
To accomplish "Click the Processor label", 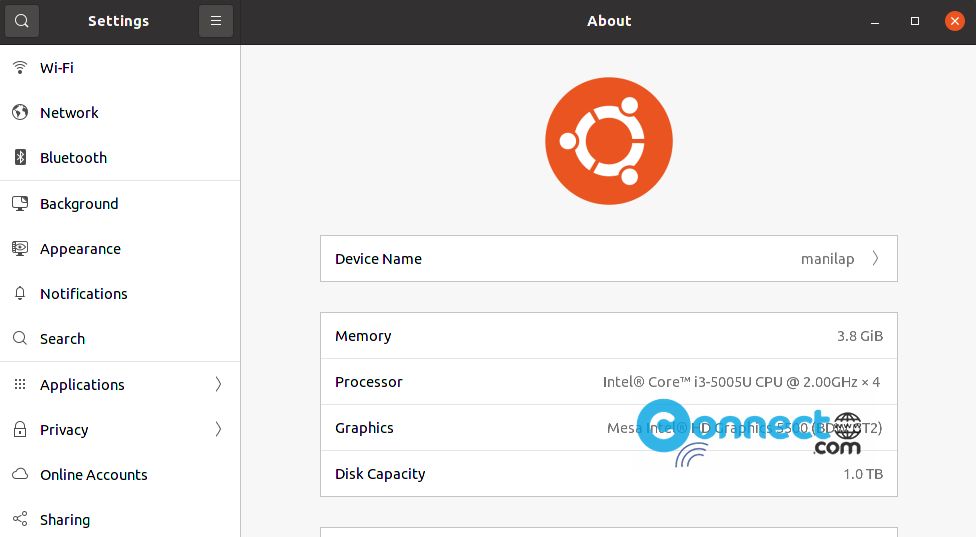I will click(x=368, y=382).
